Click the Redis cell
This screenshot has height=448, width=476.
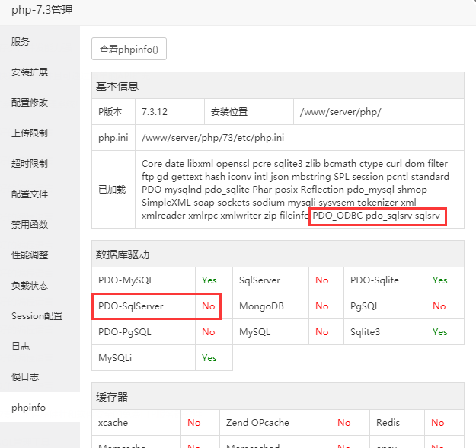point(397,423)
